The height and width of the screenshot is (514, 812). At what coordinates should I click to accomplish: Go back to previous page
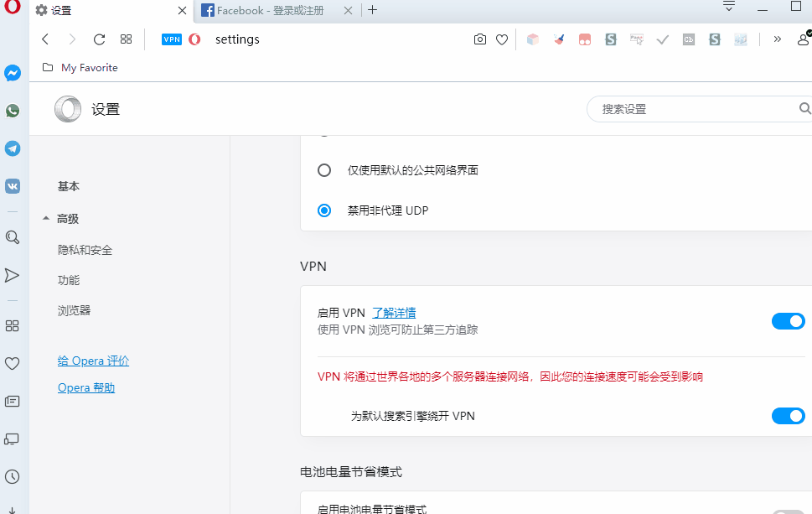[45, 39]
